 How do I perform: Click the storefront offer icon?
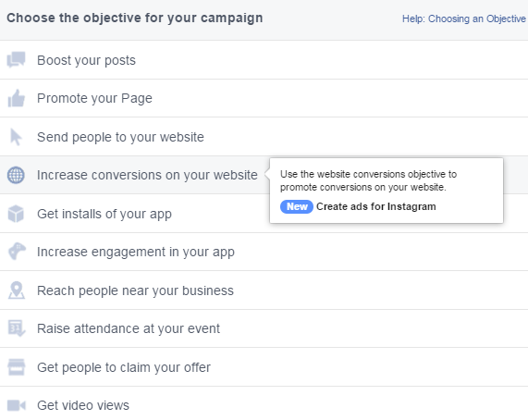(16, 367)
